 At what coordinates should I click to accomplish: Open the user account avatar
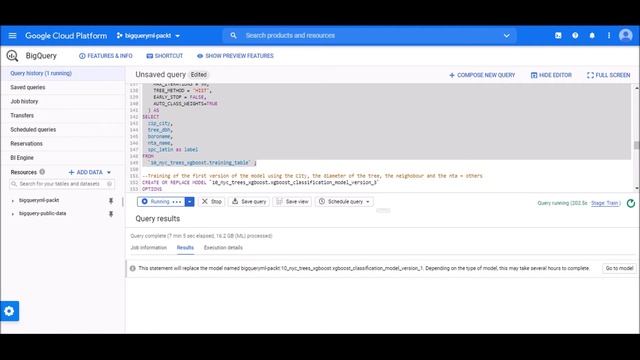pyautogui.click(x=625, y=36)
